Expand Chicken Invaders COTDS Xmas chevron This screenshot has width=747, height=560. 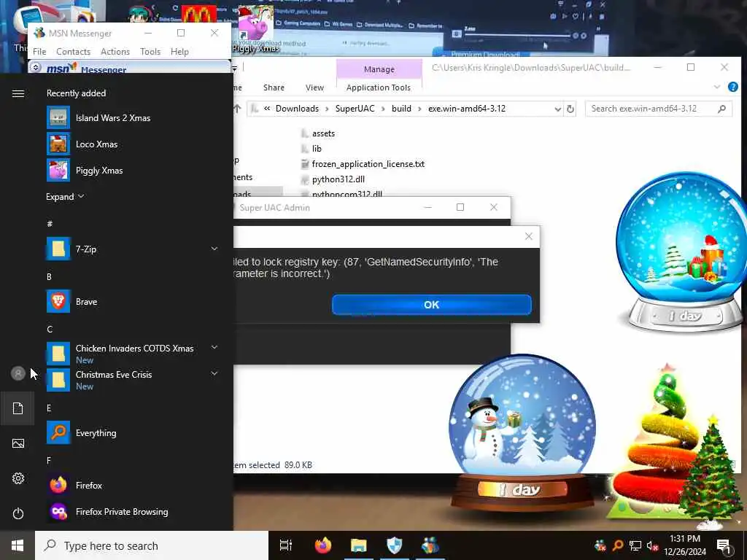(214, 348)
